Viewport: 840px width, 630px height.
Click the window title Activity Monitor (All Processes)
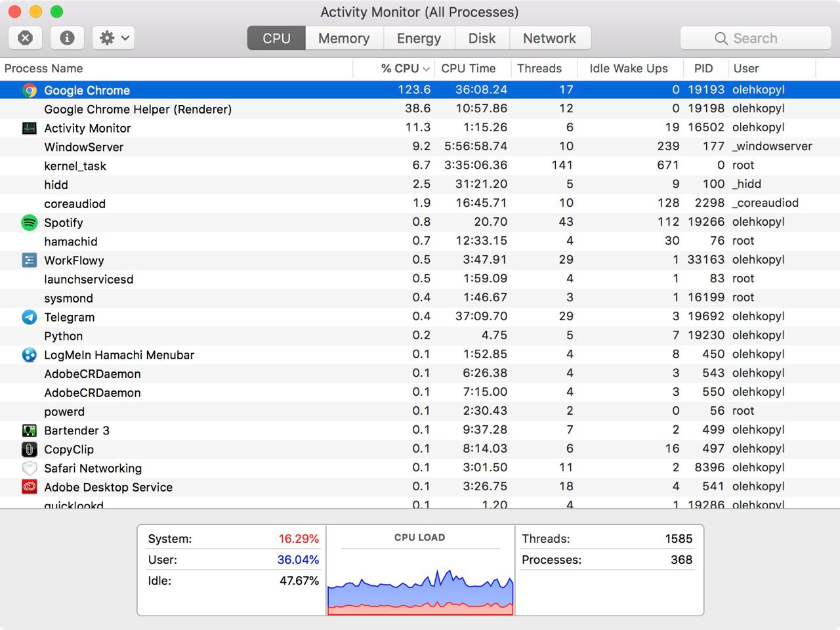[419, 12]
